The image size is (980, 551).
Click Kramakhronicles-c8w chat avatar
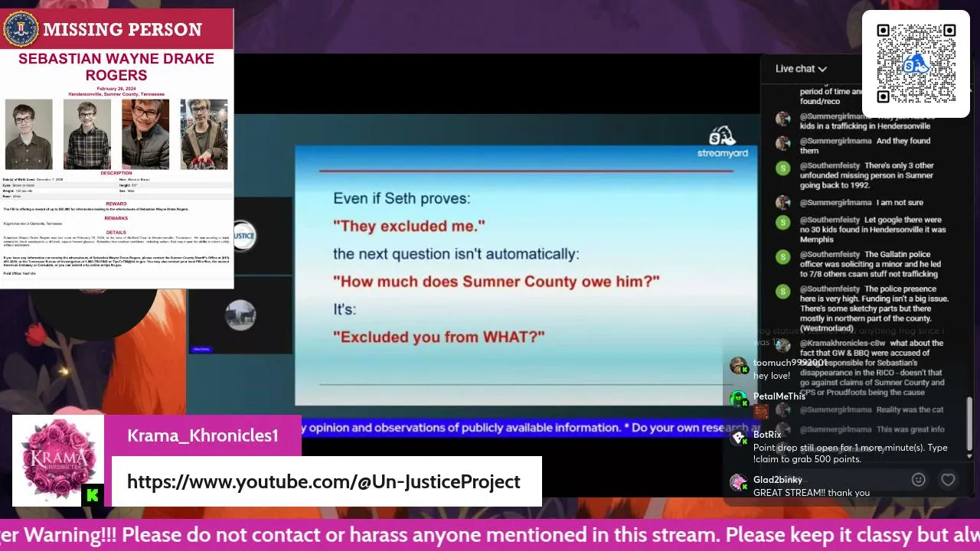pos(782,344)
